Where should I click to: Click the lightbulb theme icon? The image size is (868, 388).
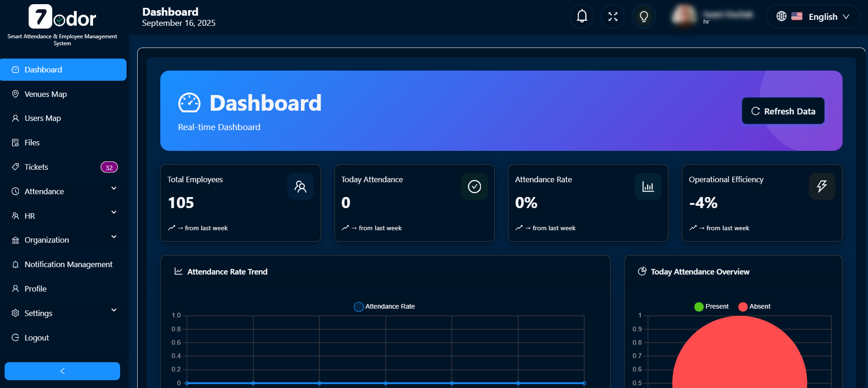point(643,17)
